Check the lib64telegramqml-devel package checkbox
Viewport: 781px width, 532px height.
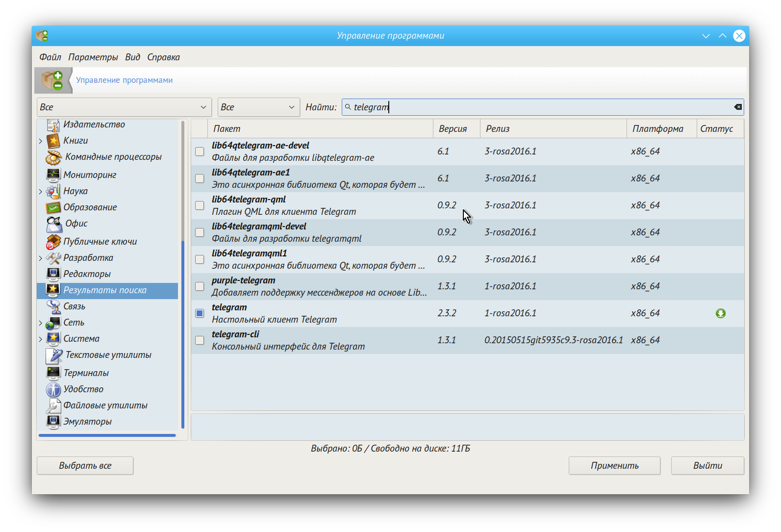coord(200,232)
